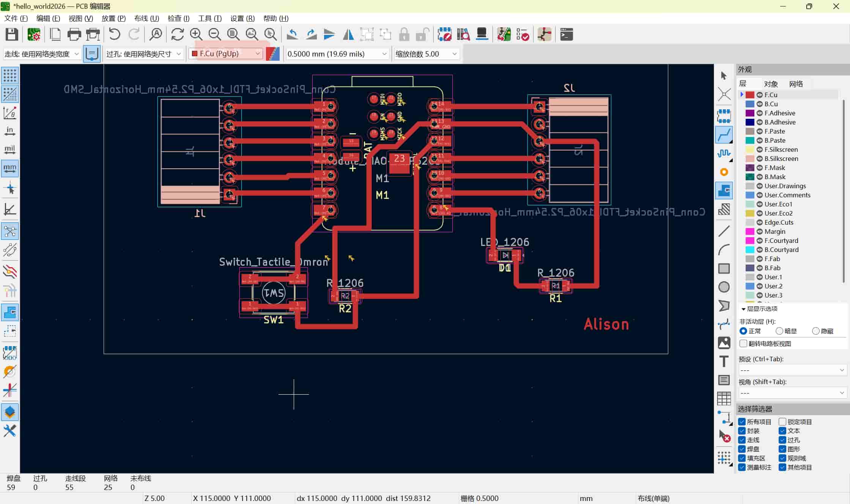The height and width of the screenshot is (504, 850).
Task: Enable the 翻转电路板视图 checkbox
Action: [743, 343]
